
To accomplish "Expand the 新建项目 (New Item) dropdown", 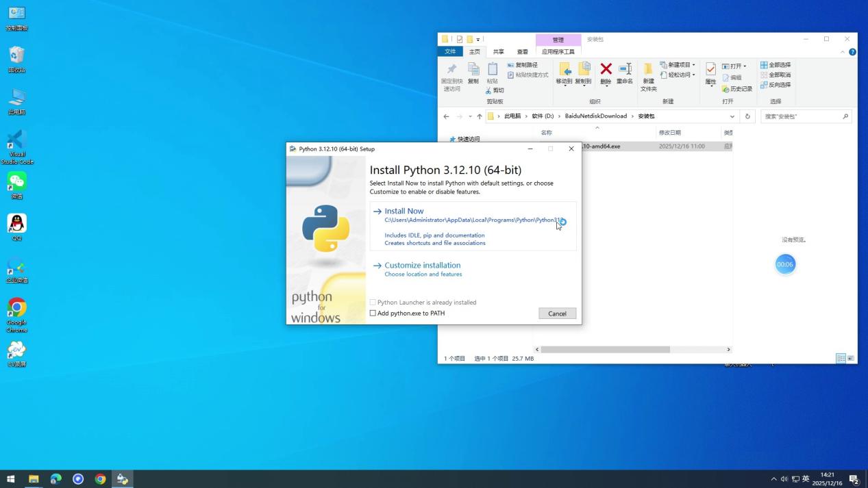I will point(693,64).
